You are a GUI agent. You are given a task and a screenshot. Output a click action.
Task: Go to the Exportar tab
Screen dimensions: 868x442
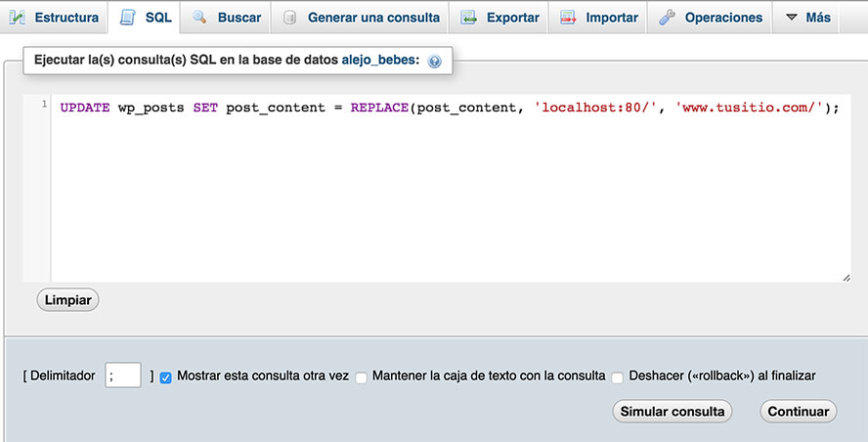pyautogui.click(x=499, y=18)
